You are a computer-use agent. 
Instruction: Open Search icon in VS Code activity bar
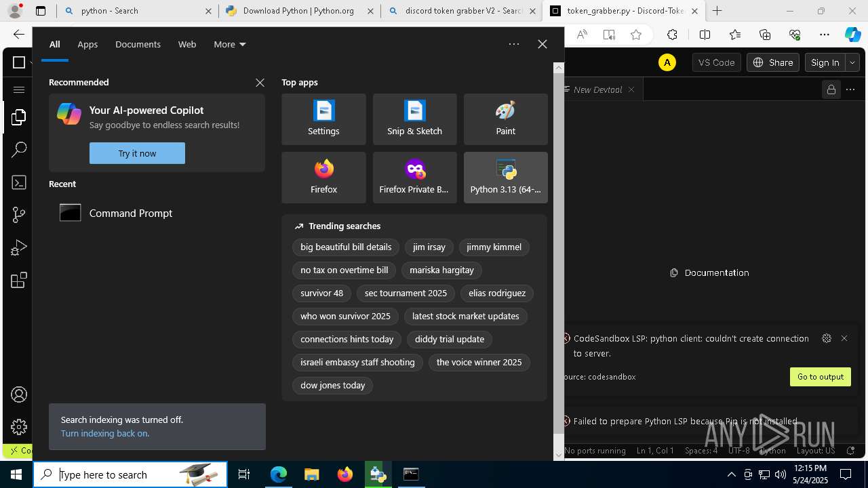click(x=19, y=150)
